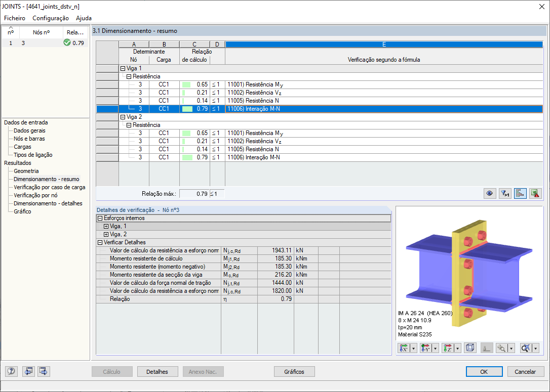Collapse Resistência under Viga 1

click(x=129, y=76)
